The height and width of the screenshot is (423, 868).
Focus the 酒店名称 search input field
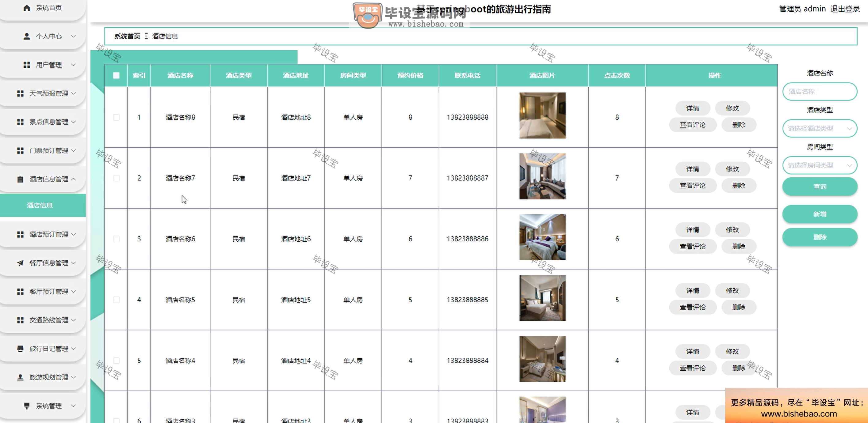click(x=820, y=92)
